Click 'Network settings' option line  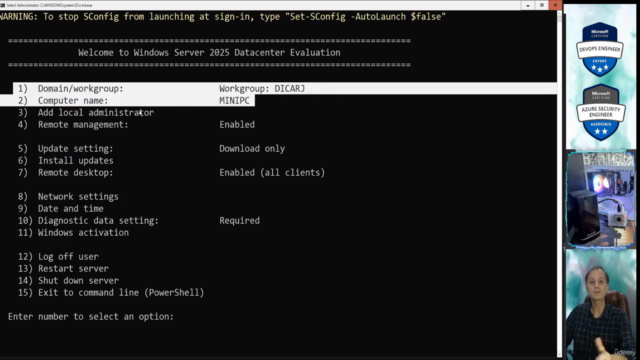pyautogui.click(x=68, y=197)
